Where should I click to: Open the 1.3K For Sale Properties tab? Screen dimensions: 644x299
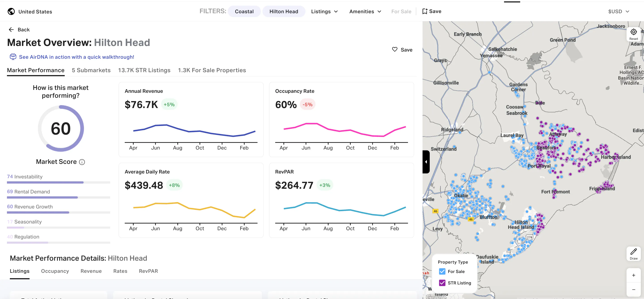212,70
